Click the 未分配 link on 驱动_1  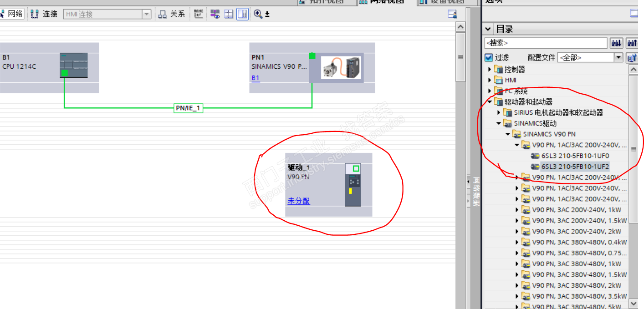tap(299, 201)
